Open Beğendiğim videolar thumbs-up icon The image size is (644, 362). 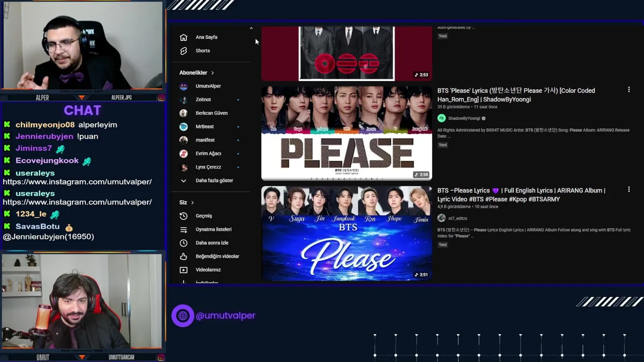point(184,256)
